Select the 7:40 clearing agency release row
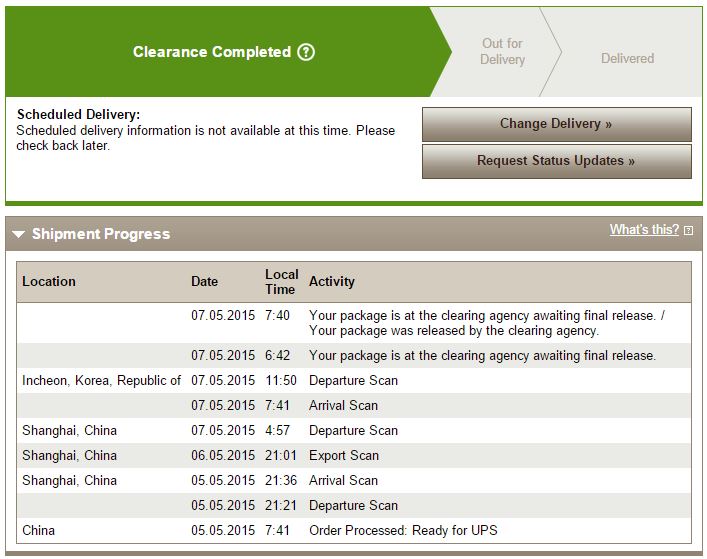Viewport: 707px width, 559px height. 354,323
